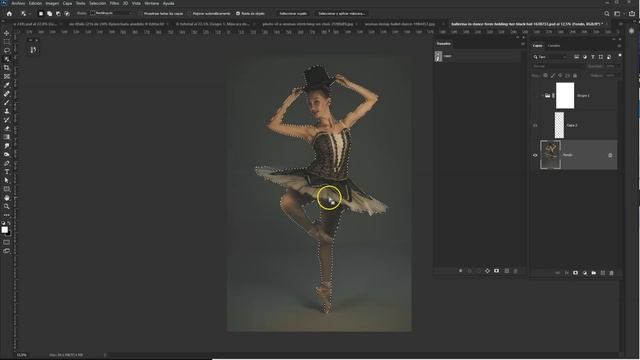
Task: Expand the Grupo 1 layer group
Action: pyautogui.click(x=542, y=96)
